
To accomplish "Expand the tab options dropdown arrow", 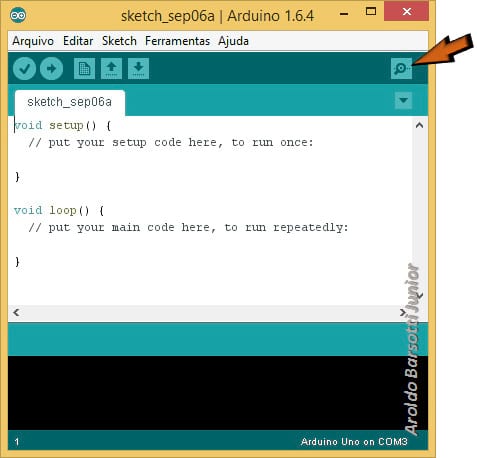I will click(403, 100).
